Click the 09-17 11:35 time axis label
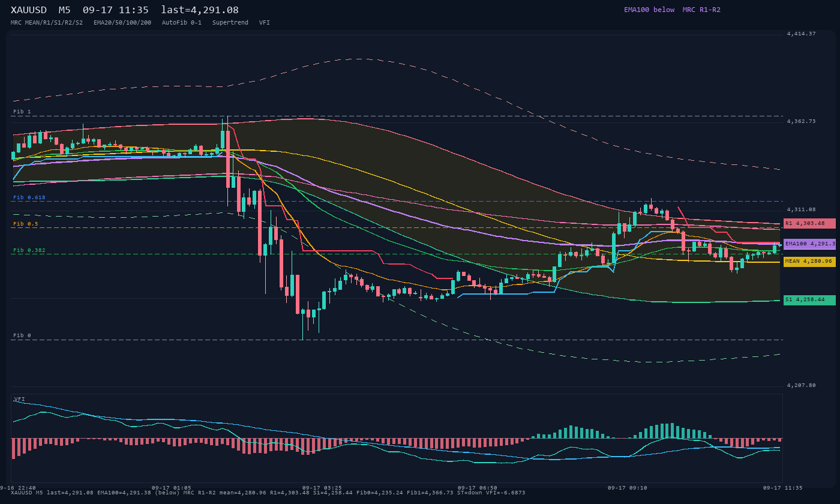The image size is (840, 504). (x=782, y=488)
